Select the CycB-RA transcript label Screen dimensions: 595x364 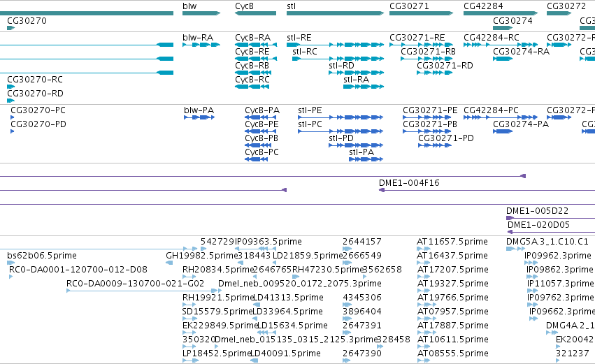252,38
